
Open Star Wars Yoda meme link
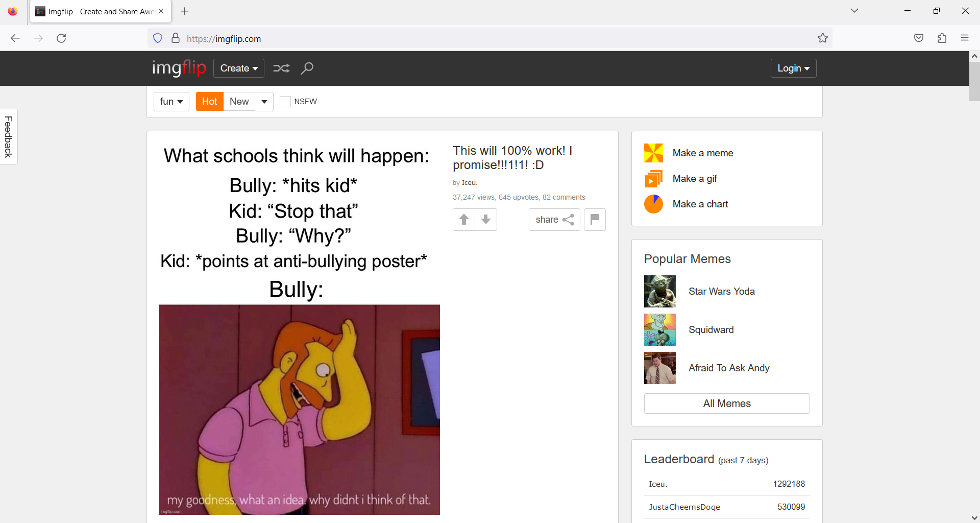722,292
